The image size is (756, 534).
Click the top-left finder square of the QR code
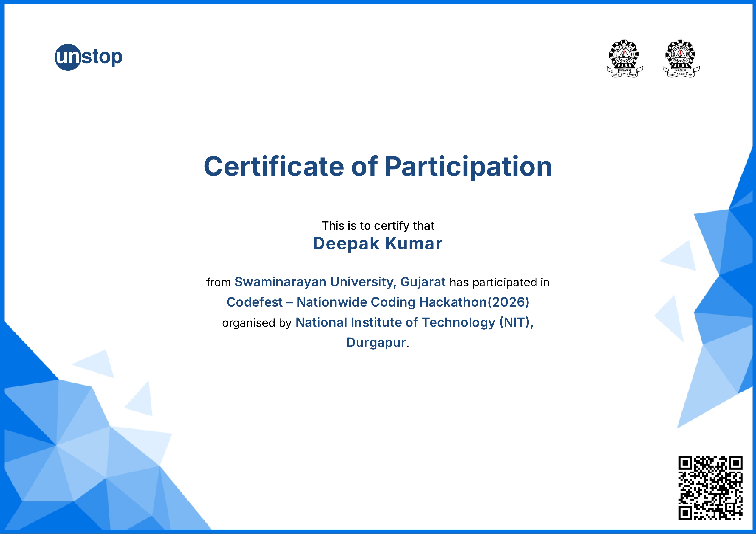(x=685, y=463)
